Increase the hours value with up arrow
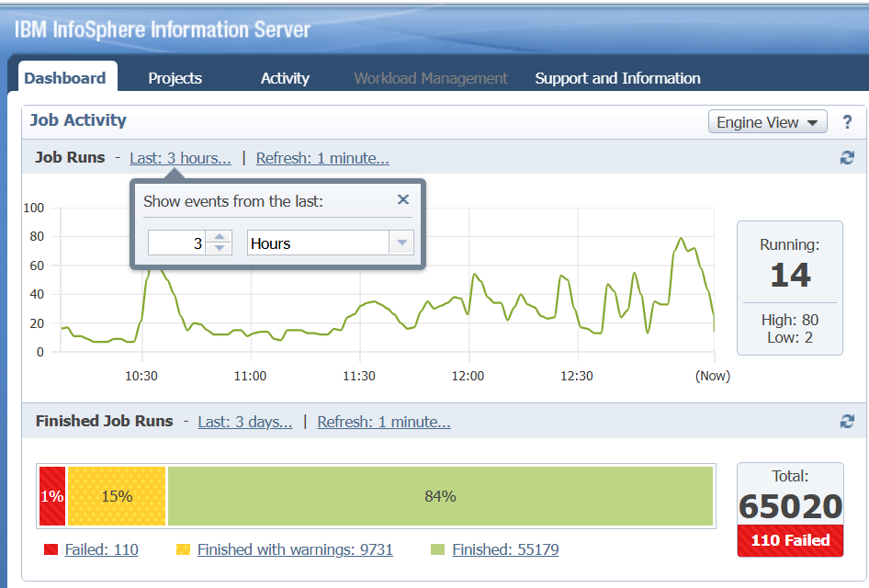The height and width of the screenshot is (588, 869). point(219,237)
